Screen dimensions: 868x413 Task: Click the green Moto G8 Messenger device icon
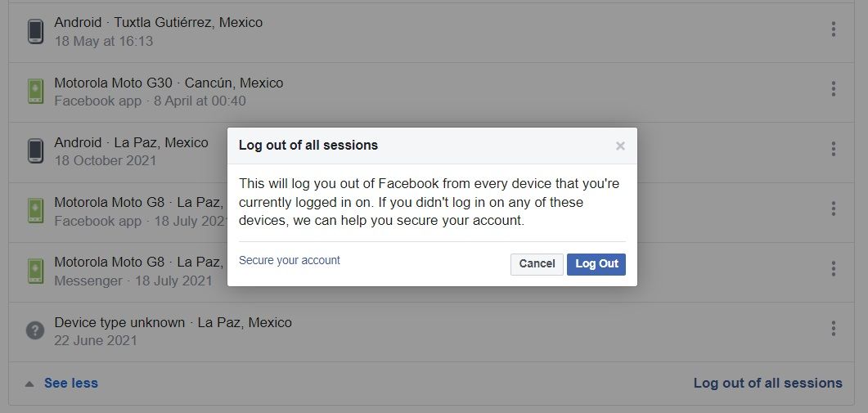(x=35, y=270)
